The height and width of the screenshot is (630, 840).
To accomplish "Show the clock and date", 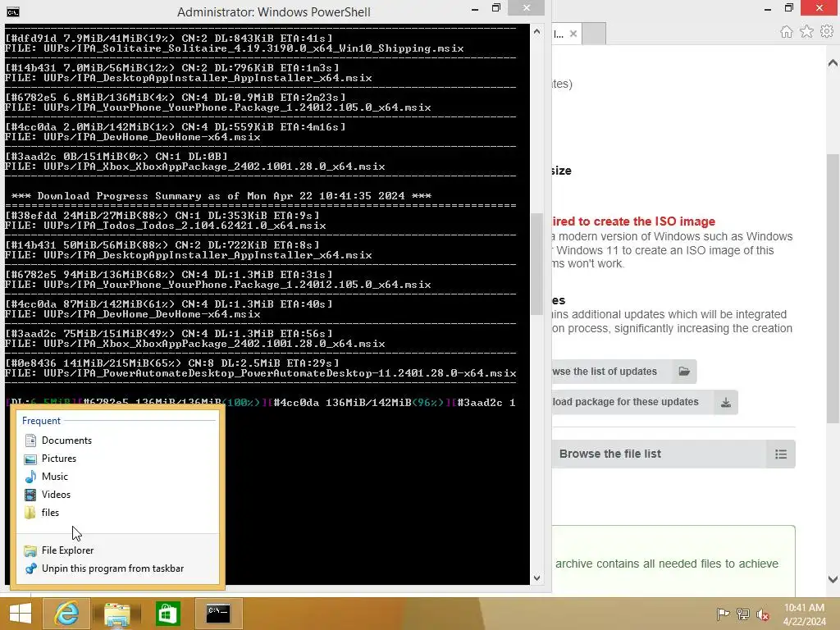I will pyautogui.click(x=804, y=614).
